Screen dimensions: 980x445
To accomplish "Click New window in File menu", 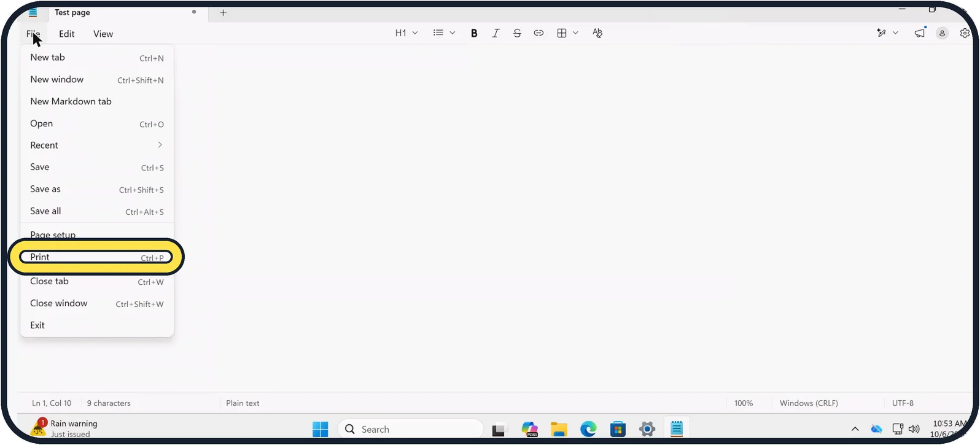I will (97, 80).
